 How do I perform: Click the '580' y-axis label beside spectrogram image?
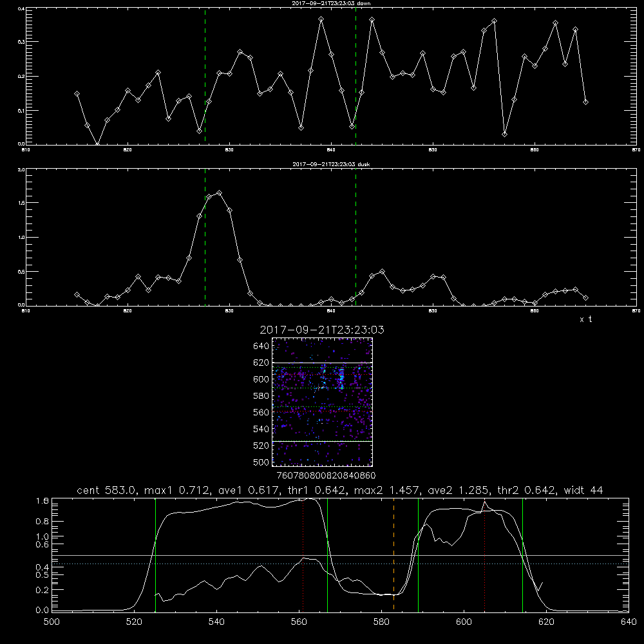tap(261, 396)
